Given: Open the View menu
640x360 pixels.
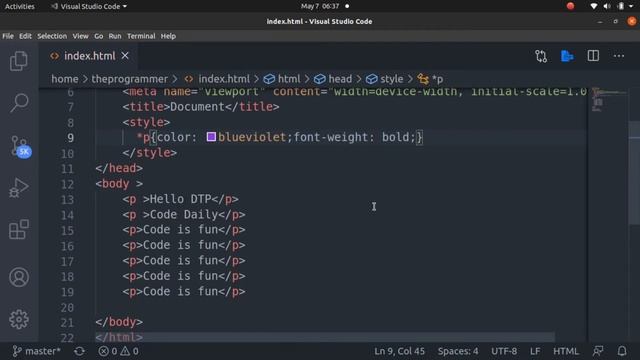Looking at the screenshot, I should coord(80,36).
